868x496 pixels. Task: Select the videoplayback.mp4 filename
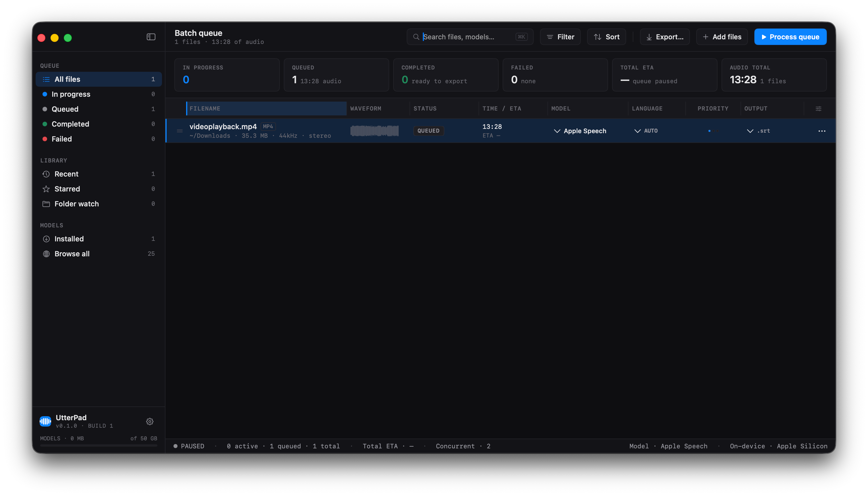[223, 126]
